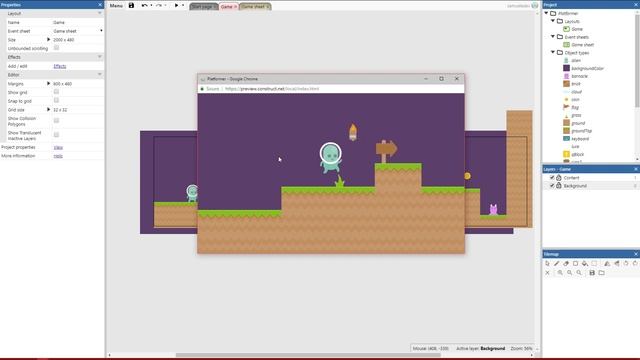Viewport: 640px width, 360px height.
Task: Open More information Help link
Action: tap(58, 156)
